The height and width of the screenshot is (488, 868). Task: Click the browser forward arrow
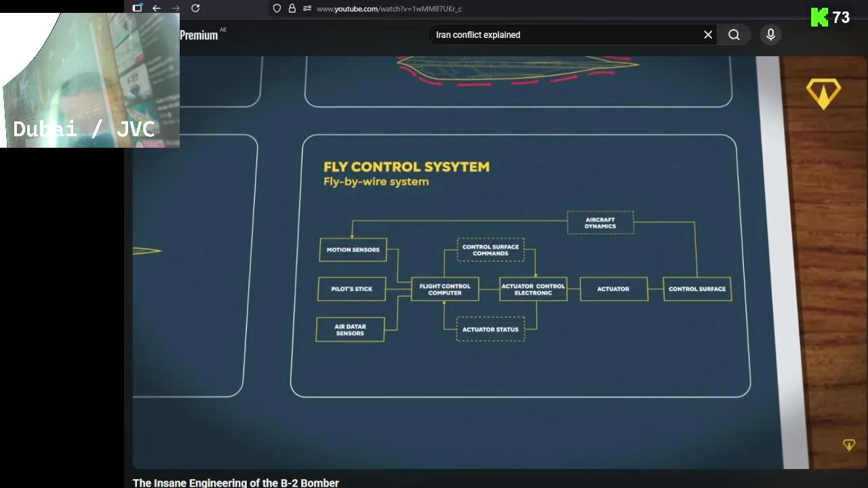tap(176, 8)
